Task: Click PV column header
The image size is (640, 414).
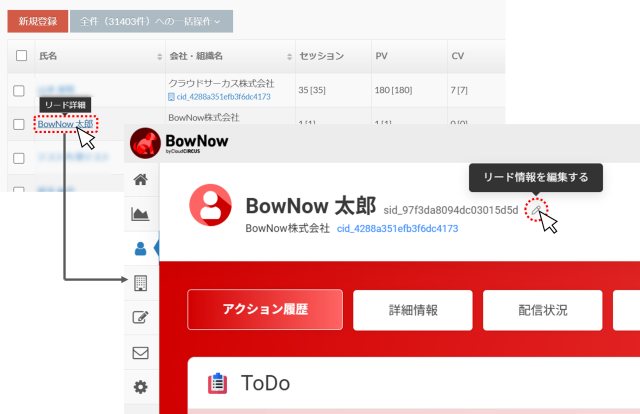Action: tap(381, 56)
